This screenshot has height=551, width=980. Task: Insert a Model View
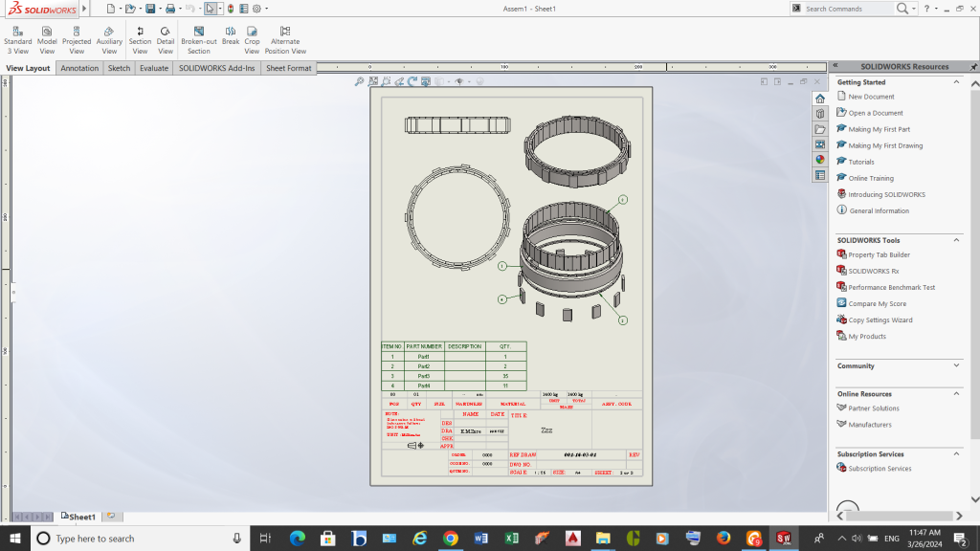coord(47,39)
